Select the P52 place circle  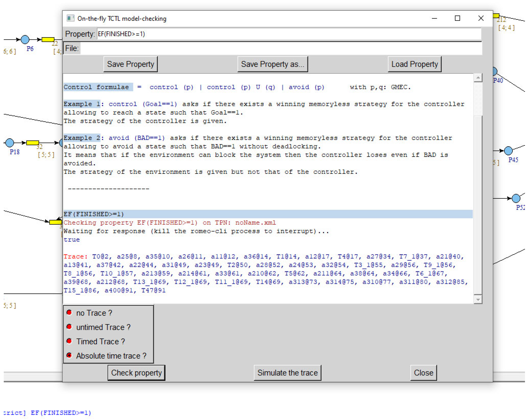516,198
